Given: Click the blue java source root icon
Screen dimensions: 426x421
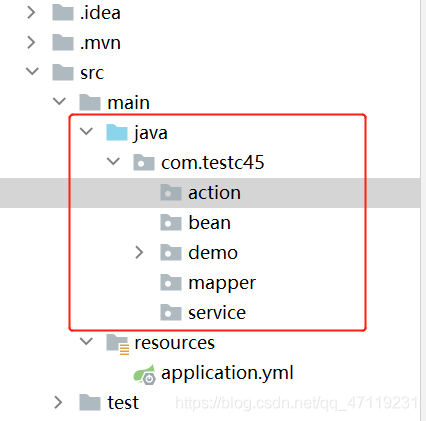Looking at the screenshot, I should point(117,132).
